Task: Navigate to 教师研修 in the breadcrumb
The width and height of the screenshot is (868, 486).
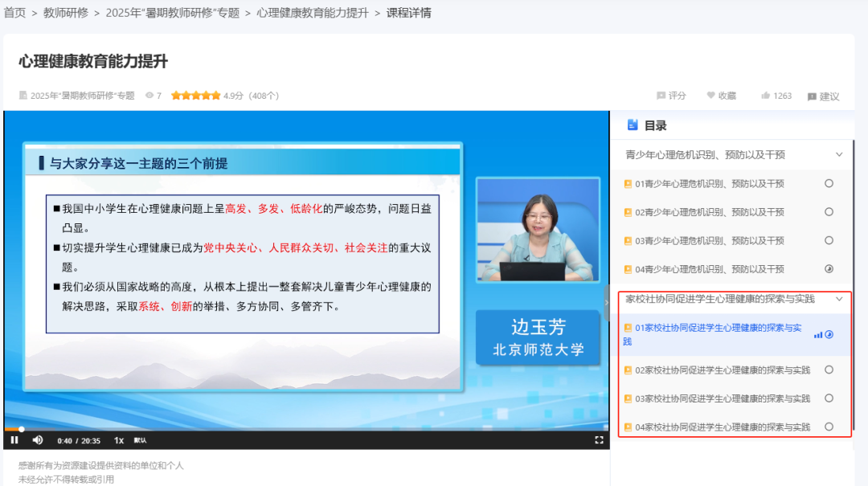Action: pos(60,13)
